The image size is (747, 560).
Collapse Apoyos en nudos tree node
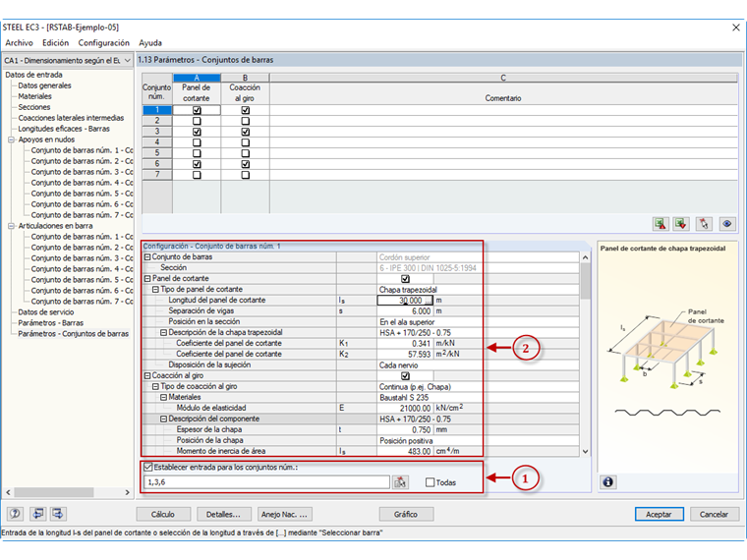pos(11,140)
